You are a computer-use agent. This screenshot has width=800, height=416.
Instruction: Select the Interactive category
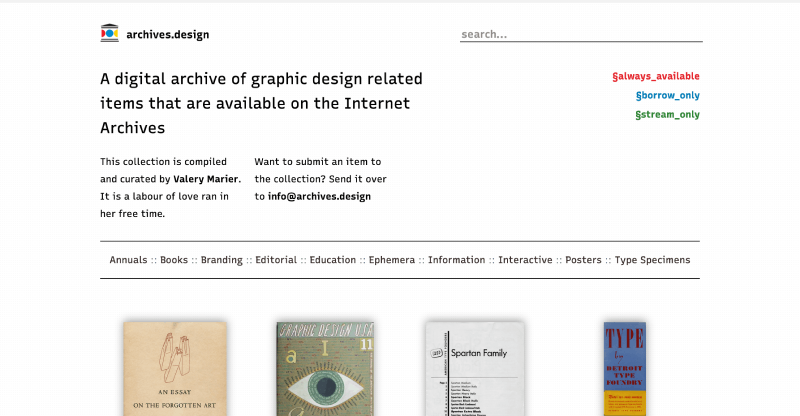point(525,260)
